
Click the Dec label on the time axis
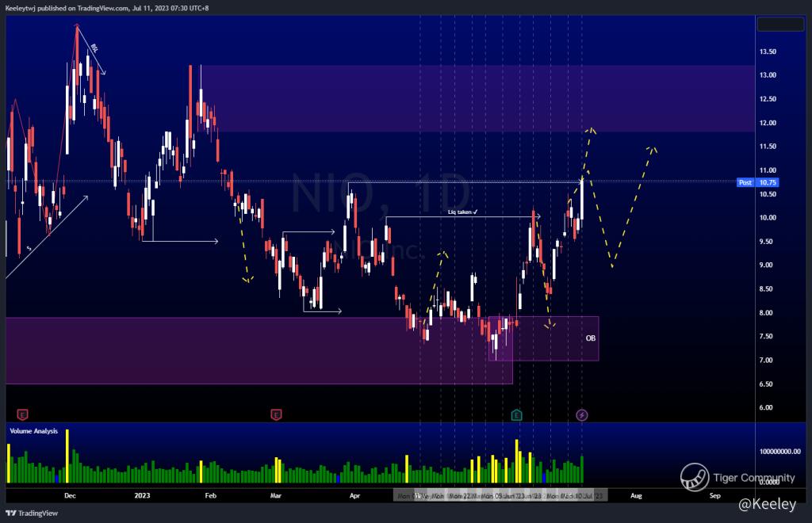coord(70,495)
